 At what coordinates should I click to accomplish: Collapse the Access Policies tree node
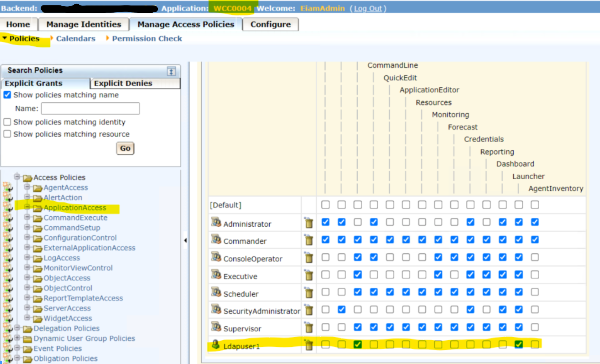tap(17, 176)
